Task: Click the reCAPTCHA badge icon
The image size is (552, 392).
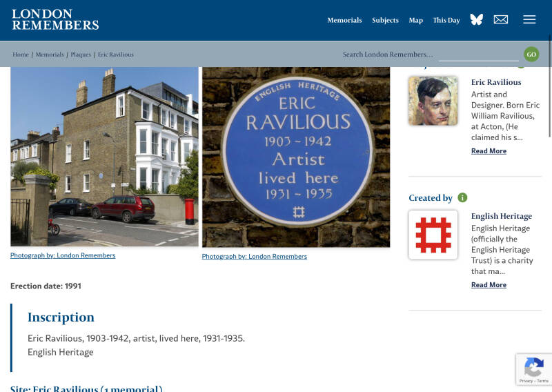Action: click(533, 367)
